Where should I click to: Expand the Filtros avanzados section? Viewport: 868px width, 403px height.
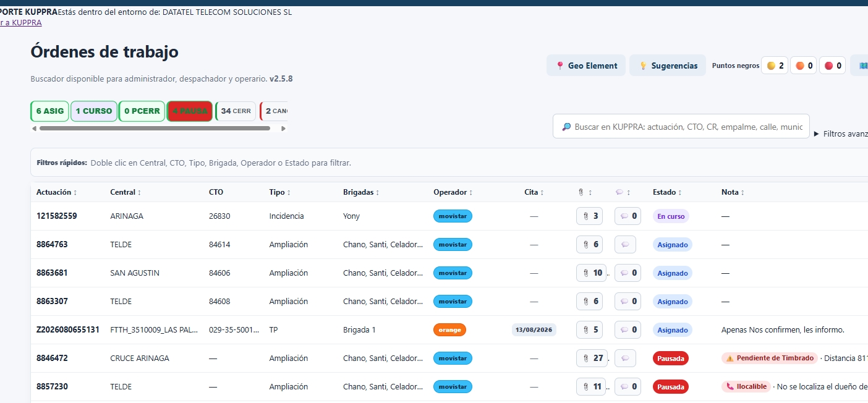point(841,134)
